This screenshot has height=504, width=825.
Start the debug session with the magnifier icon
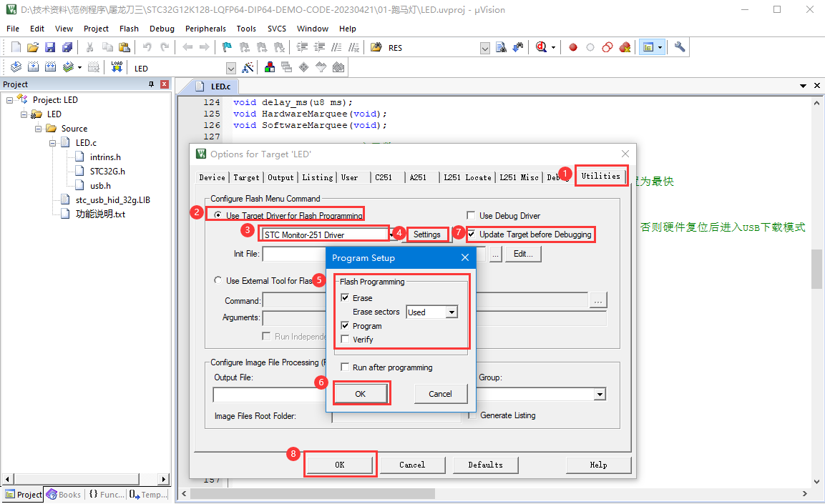click(x=541, y=47)
